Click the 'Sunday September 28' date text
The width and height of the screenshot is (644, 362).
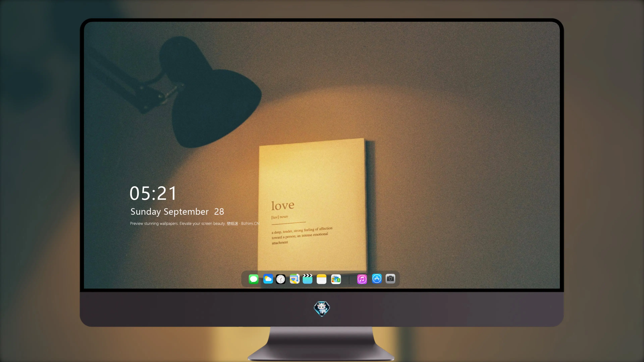tap(177, 212)
